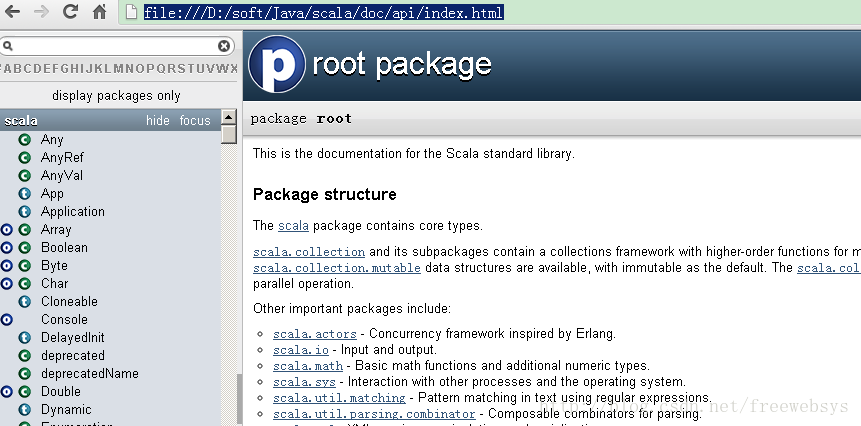Clear the search box with the X icon

point(223,46)
